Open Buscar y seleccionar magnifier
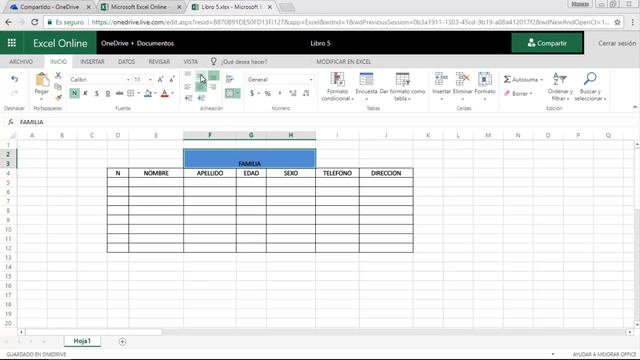Image resolution: width=640 pixels, height=360 pixels. [x=590, y=87]
